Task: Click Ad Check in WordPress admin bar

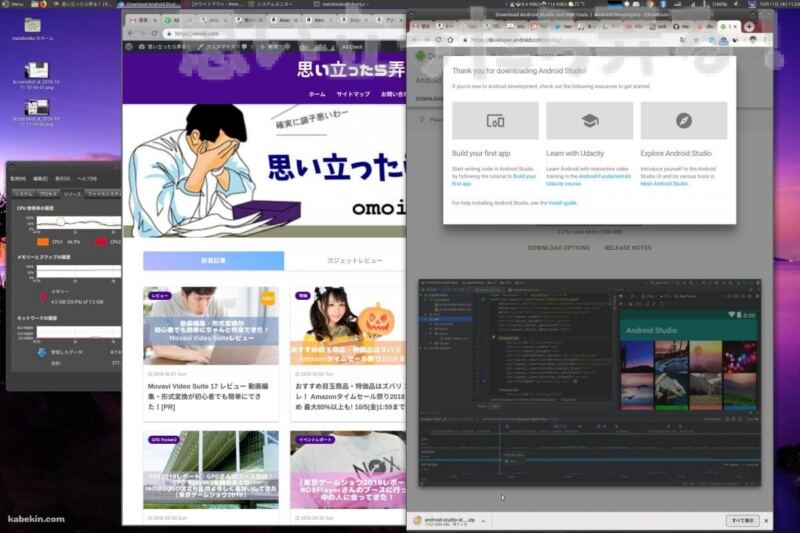Action: (352, 46)
